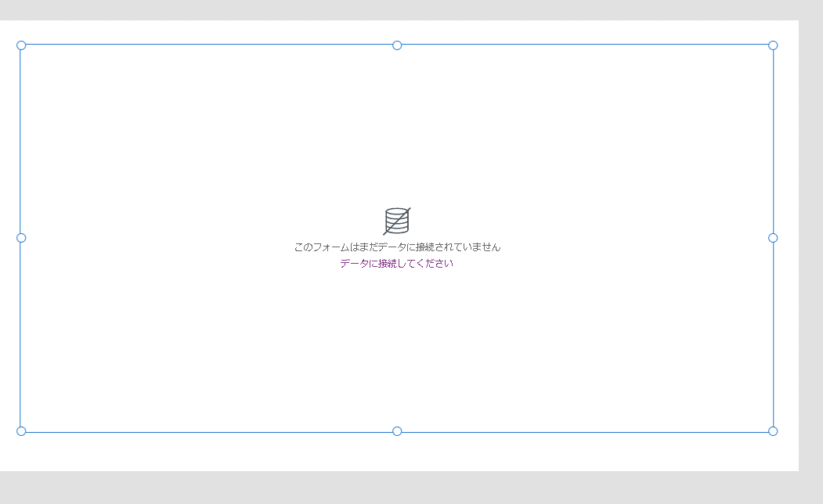Select the top-right resize handle
Image resolution: width=823 pixels, height=504 pixels.
[x=774, y=45]
